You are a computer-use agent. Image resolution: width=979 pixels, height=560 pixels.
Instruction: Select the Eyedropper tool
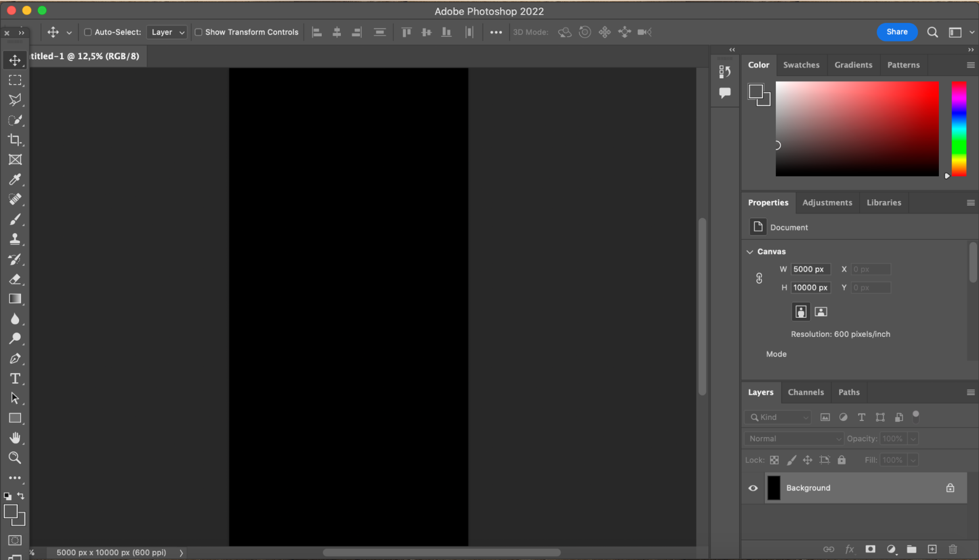(x=15, y=180)
